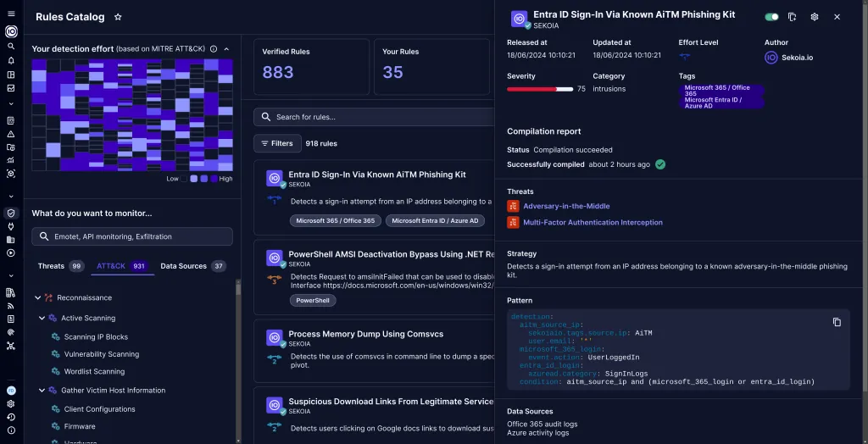Open the target scan sidebar icon
The width and height of the screenshot is (868, 444).
[x=11, y=174]
